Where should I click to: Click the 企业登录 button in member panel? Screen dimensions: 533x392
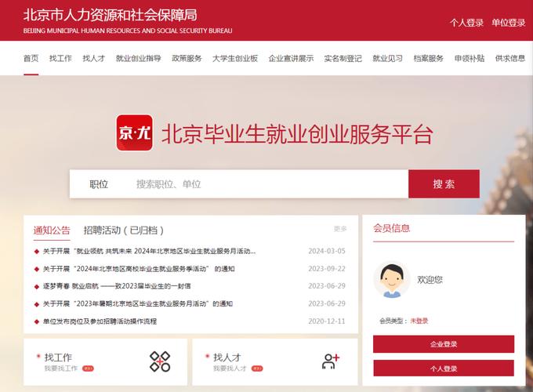click(x=444, y=344)
